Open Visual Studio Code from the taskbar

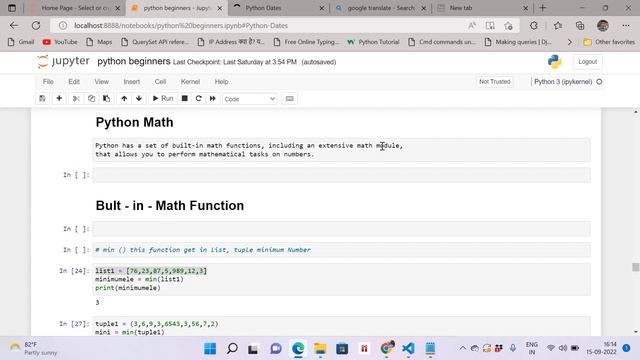408,349
